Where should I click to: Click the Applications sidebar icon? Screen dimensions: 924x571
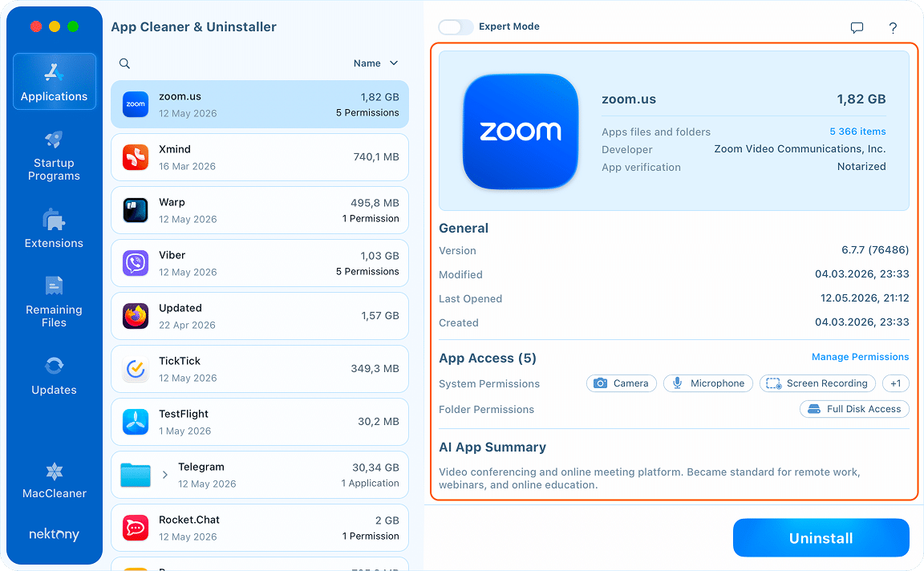tap(54, 73)
